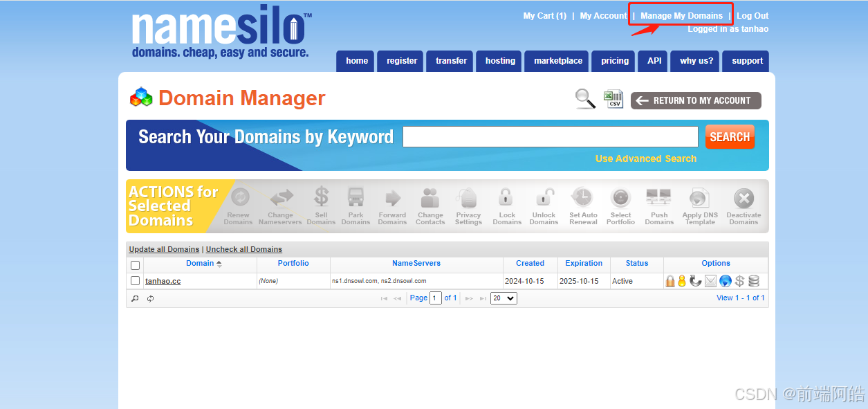The height and width of the screenshot is (409, 868).
Task: Reload the domain grid with refresh icon
Action: 150,298
